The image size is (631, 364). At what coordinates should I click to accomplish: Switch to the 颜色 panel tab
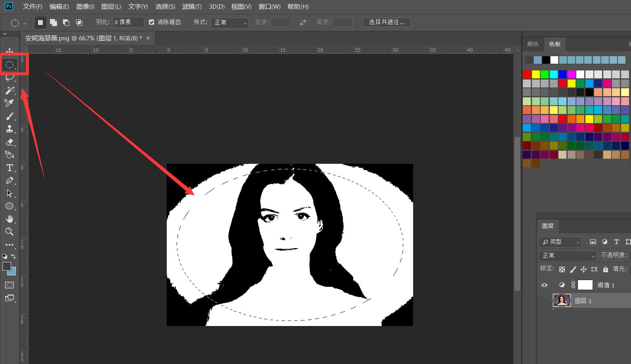(x=533, y=44)
